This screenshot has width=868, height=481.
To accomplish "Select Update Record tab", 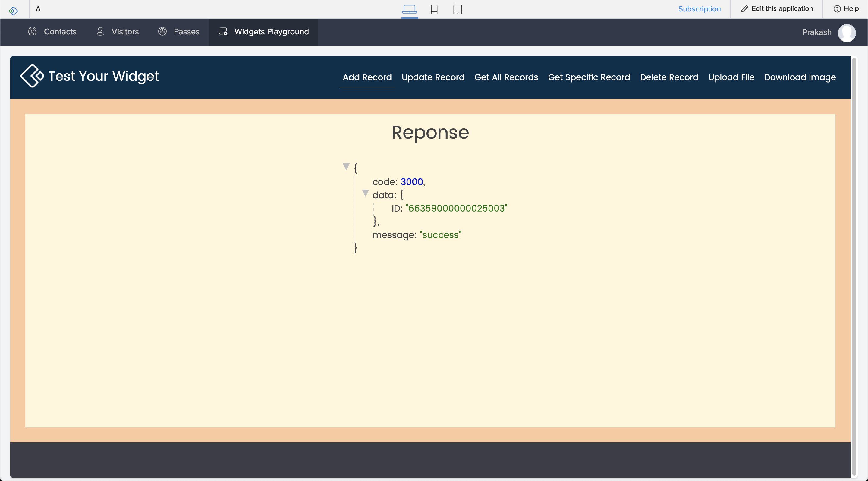I will [433, 77].
